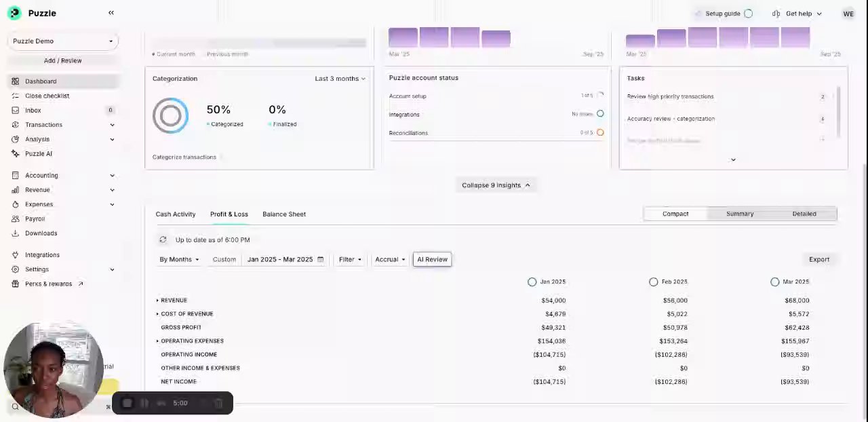Image resolution: width=868 pixels, height=422 pixels.
Task: Open Dashboard from the sidebar
Action: (62, 81)
